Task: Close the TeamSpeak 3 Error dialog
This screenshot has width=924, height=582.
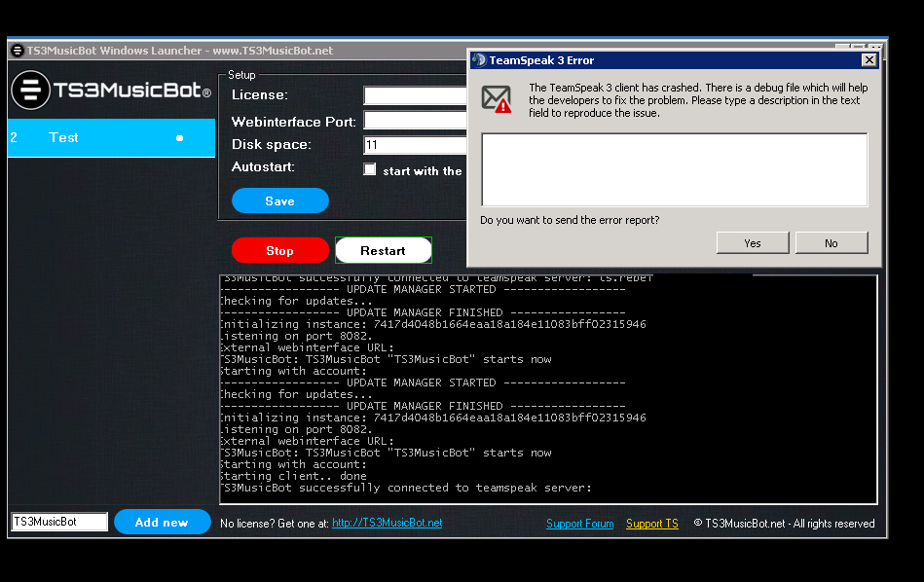Action: (x=869, y=60)
